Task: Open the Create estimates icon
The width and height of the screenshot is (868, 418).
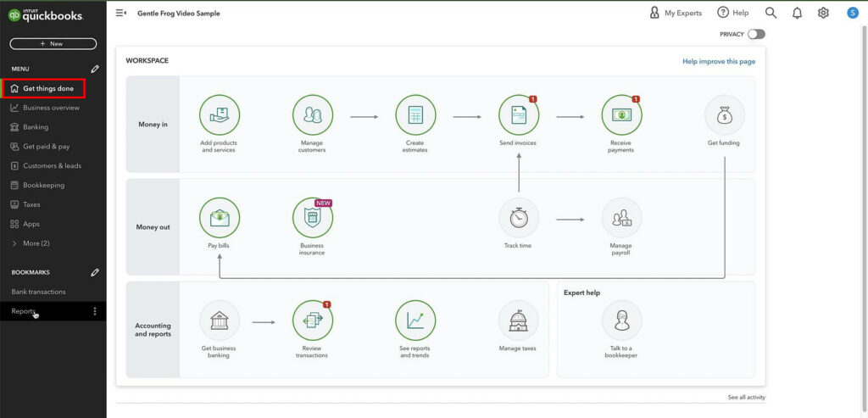Action: (415, 115)
